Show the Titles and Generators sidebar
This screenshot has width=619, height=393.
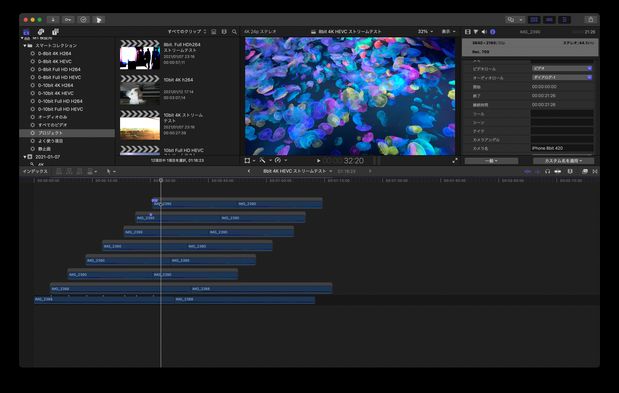pos(55,32)
